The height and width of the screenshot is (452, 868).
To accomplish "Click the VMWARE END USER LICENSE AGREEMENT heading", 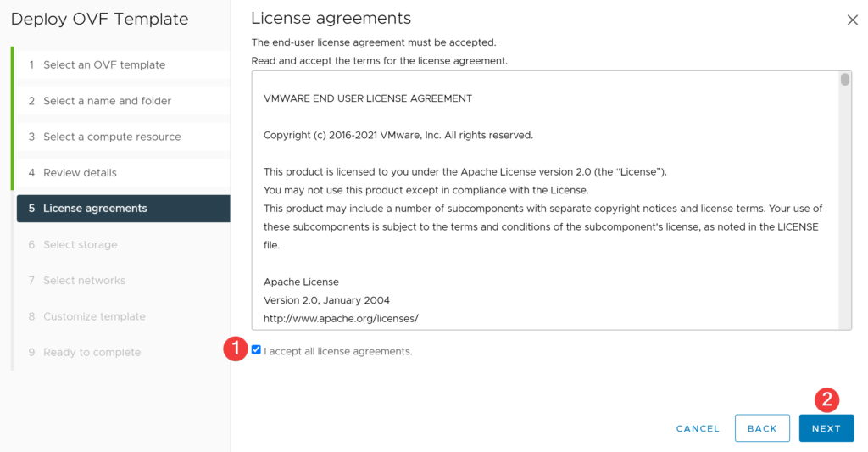I will (368, 98).
